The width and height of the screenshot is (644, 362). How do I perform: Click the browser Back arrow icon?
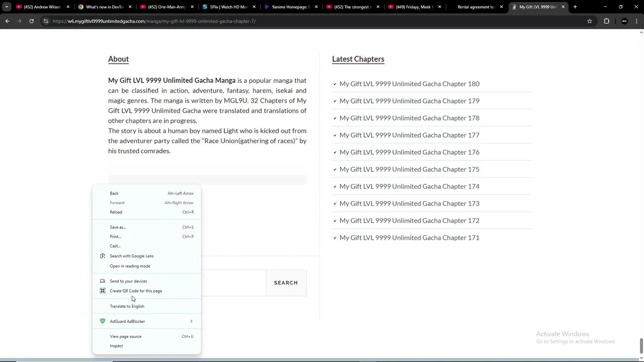tap(7, 21)
